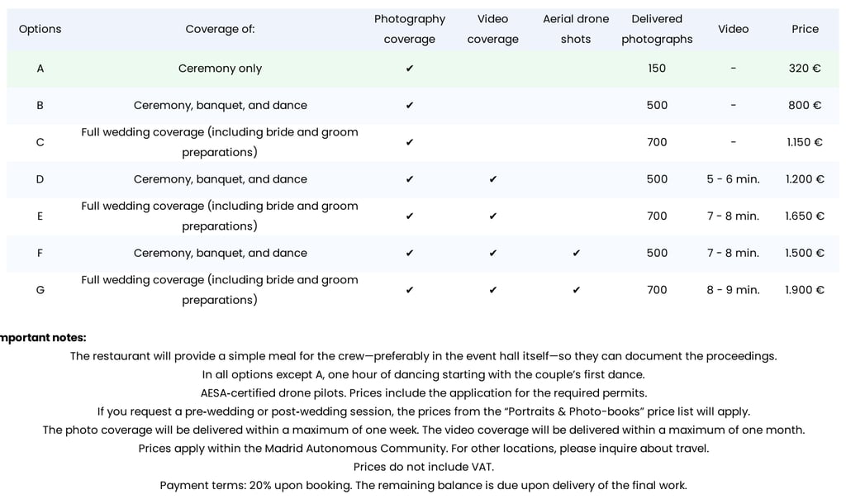The image size is (846, 504).
Task: Select the '5 - 6 min.' video cell
Action: tap(734, 179)
